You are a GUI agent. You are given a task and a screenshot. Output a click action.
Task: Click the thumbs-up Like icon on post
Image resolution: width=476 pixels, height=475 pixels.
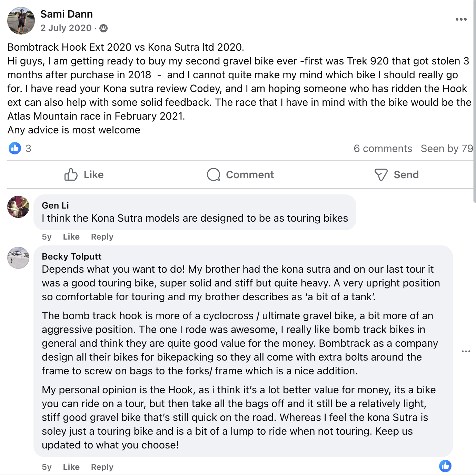click(71, 174)
